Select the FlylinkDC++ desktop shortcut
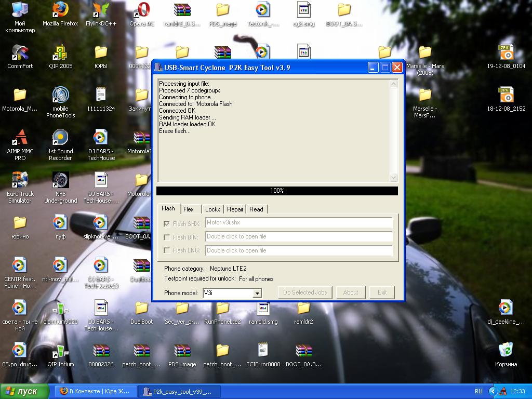 (101, 14)
